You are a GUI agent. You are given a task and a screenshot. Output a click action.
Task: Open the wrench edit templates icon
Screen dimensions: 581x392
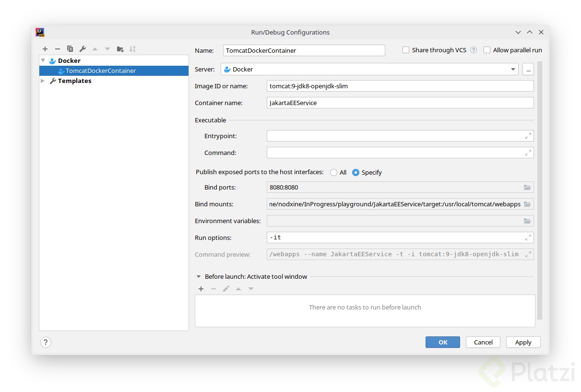coord(83,49)
